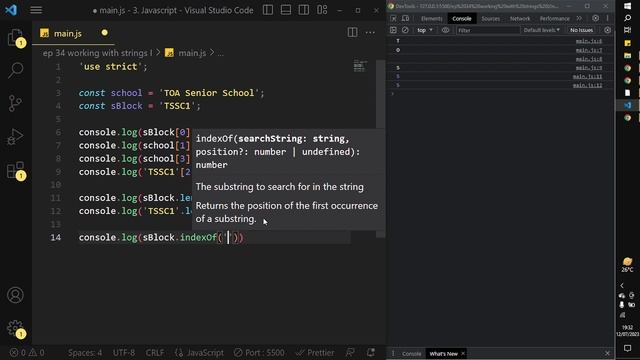
Task: Click breadcrumb folder 'ep 34 working with strings I'
Action: 98,53
